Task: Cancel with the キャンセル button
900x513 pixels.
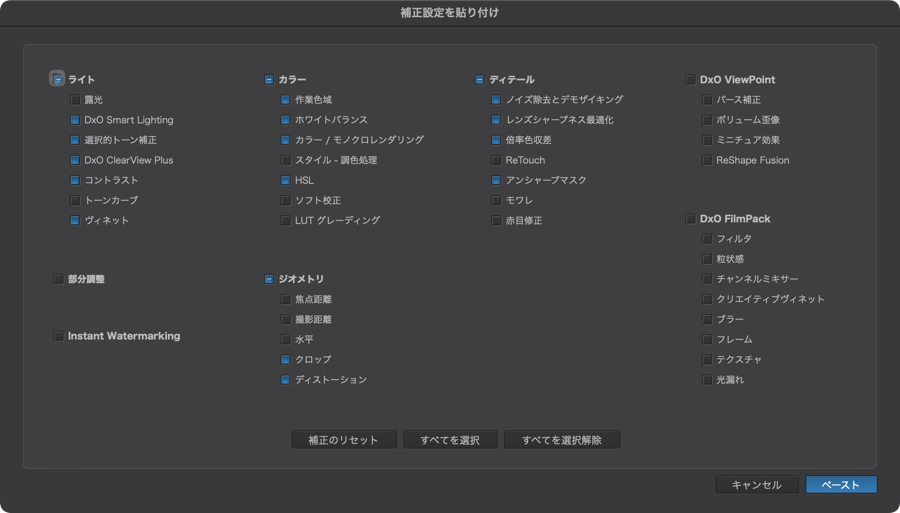Action: 757,484
